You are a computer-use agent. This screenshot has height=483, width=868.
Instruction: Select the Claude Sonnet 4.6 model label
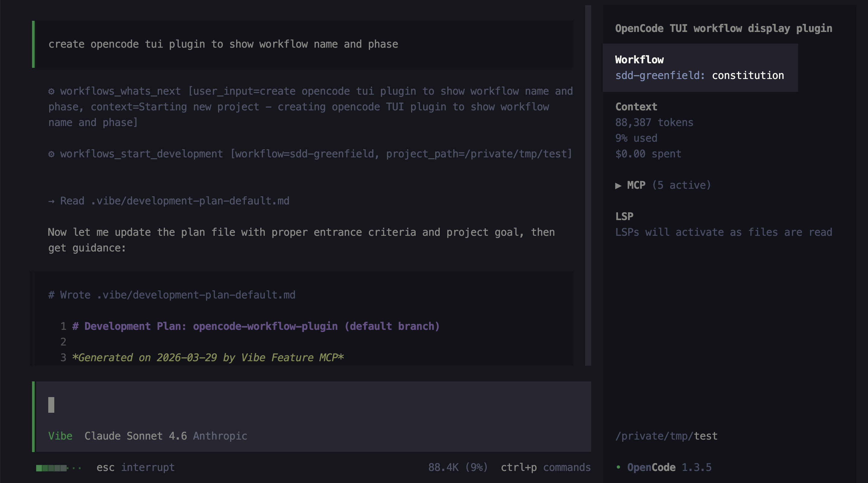click(135, 436)
